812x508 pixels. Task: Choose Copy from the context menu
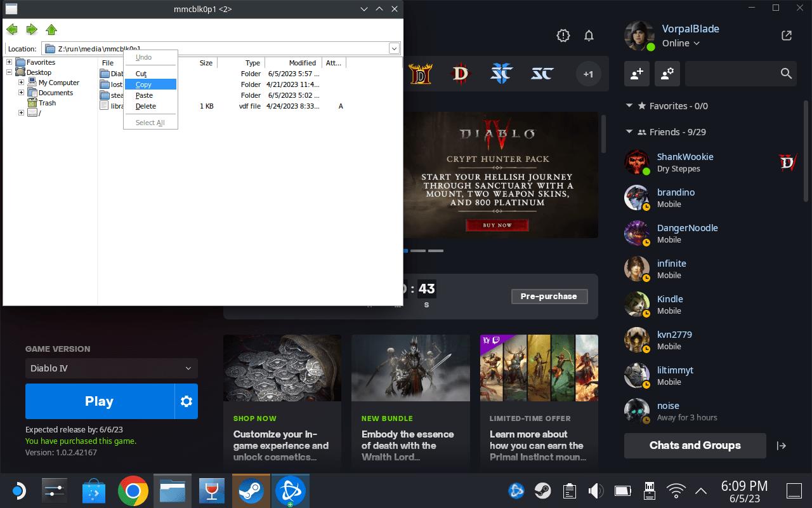tap(144, 84)
